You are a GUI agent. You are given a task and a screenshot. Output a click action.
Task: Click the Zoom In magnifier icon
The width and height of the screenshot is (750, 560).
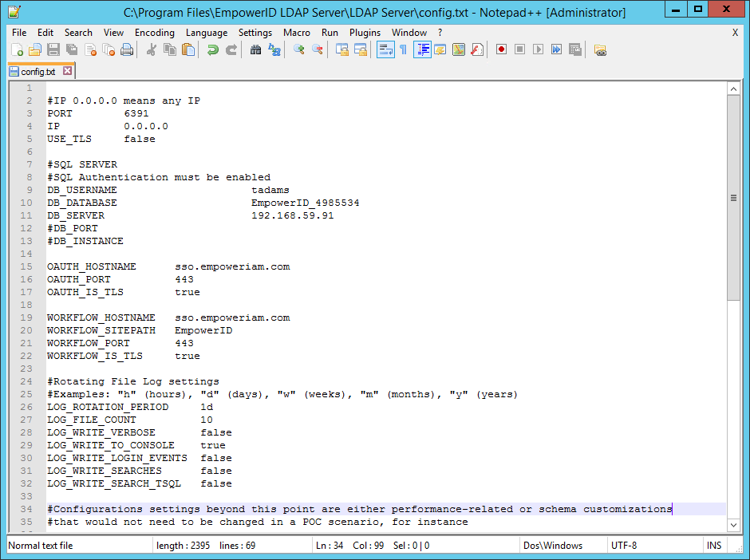pos(299,50)
